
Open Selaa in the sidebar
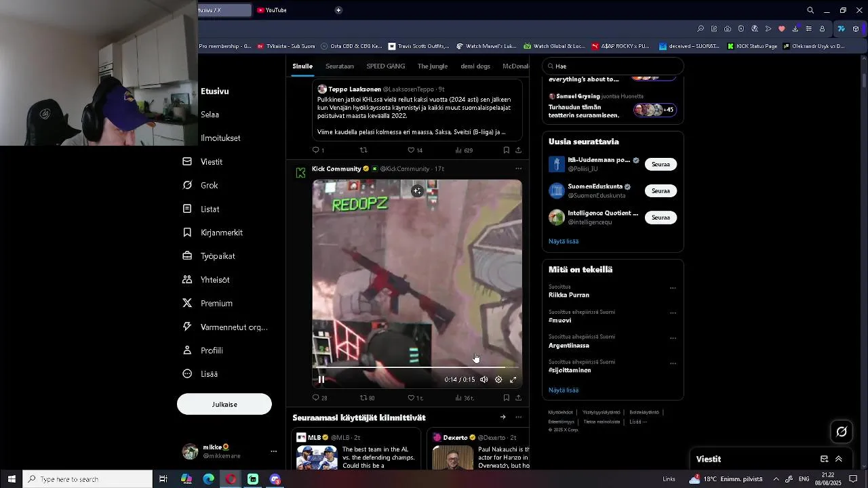tap(210, 115)
